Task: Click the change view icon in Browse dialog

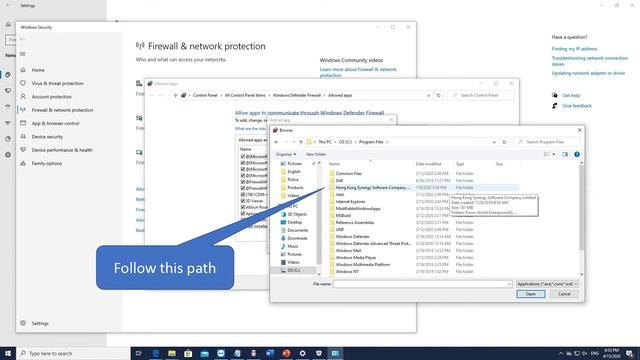Action: click(547, 154)
